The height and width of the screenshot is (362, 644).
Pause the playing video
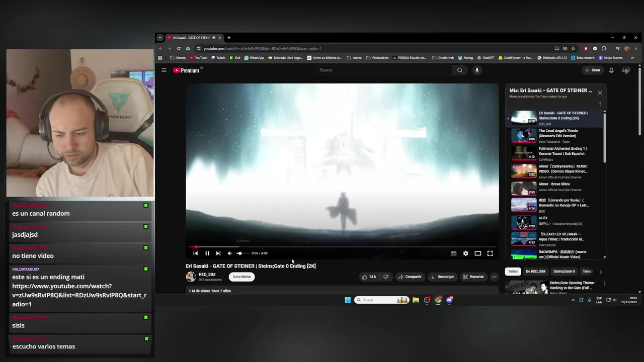click(x=207, y=253)
